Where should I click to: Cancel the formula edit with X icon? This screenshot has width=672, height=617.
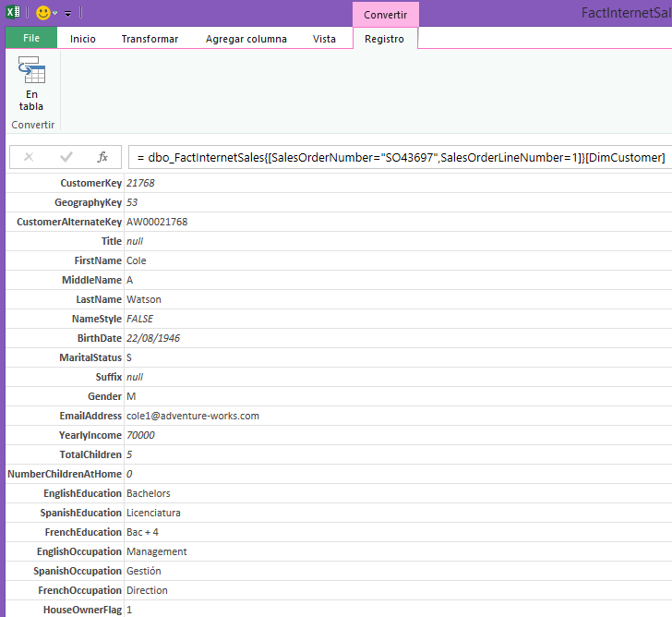click(29, 157)
